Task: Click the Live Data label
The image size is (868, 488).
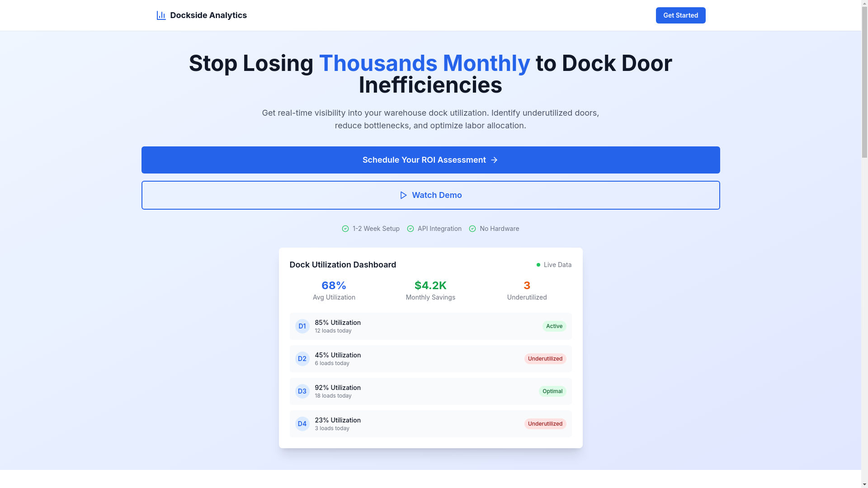Action: coord(557,265)
